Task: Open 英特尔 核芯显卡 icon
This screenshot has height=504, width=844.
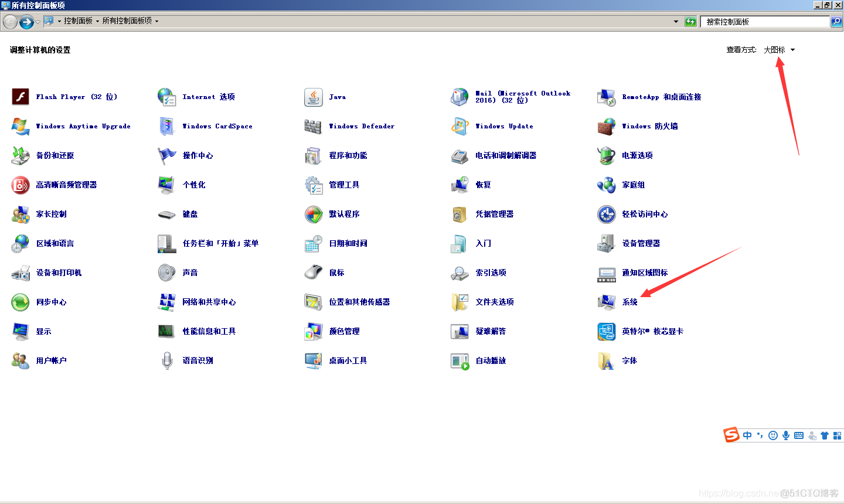Action: click(x=607, y=331)
